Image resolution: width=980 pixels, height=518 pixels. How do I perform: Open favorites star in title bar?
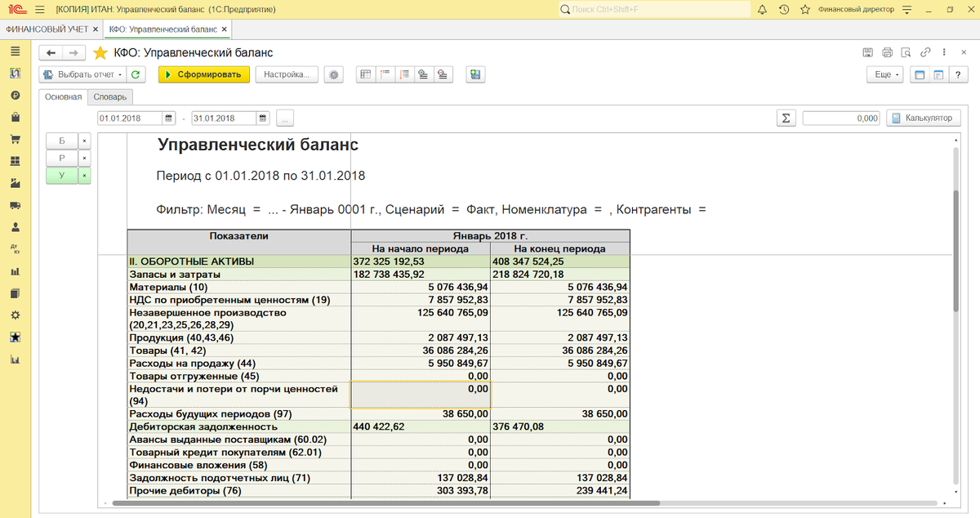tap(805, 9)
